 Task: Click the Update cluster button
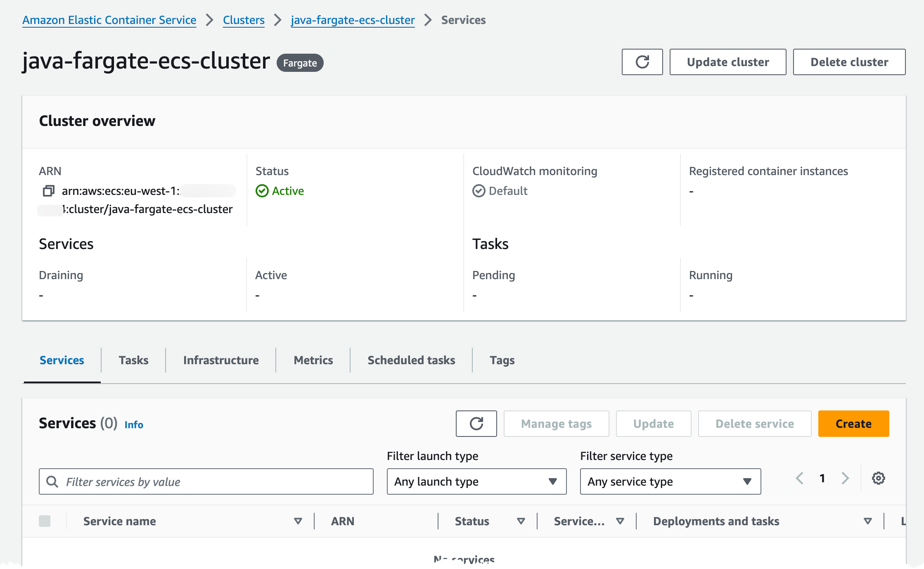728,62
